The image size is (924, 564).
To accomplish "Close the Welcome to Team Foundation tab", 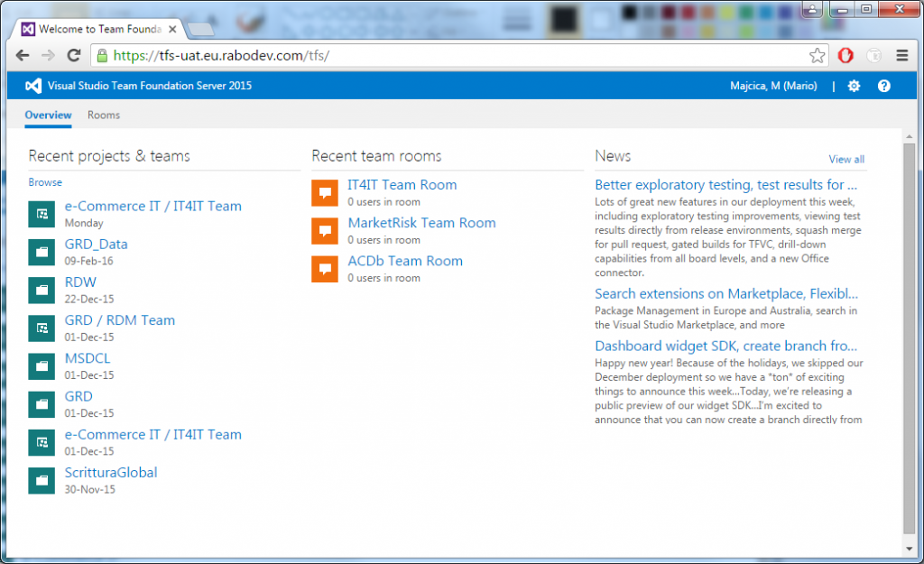I will (x=172, y=29).
